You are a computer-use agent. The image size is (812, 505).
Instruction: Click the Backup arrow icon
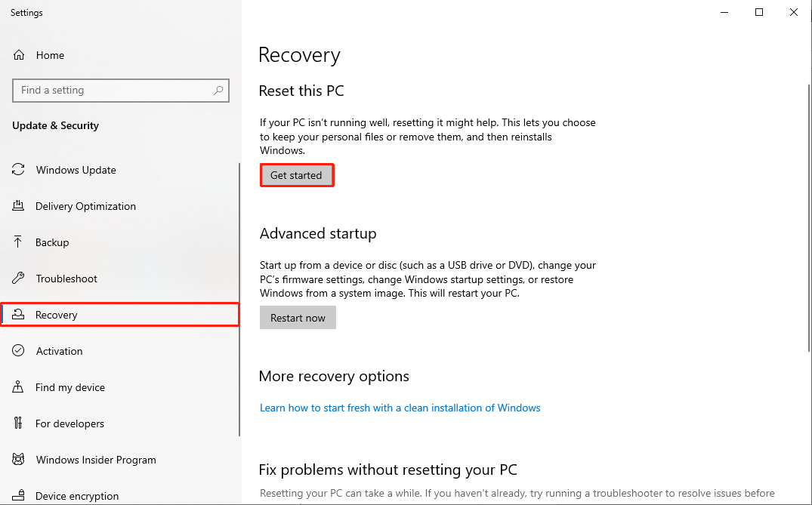19,242
